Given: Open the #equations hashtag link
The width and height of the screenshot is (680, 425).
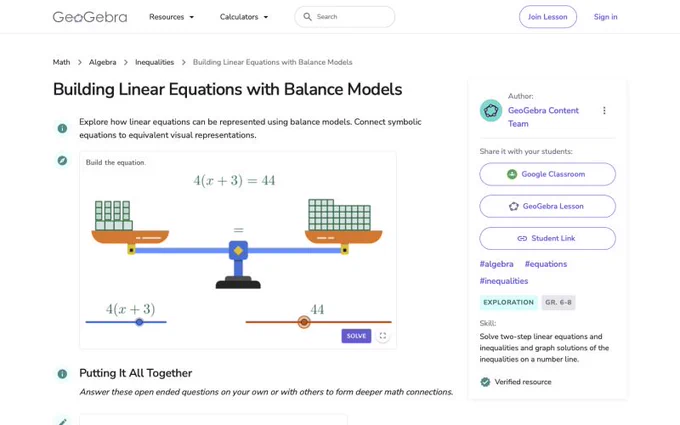Looking at the screenshot, I should tap(546, 264).
